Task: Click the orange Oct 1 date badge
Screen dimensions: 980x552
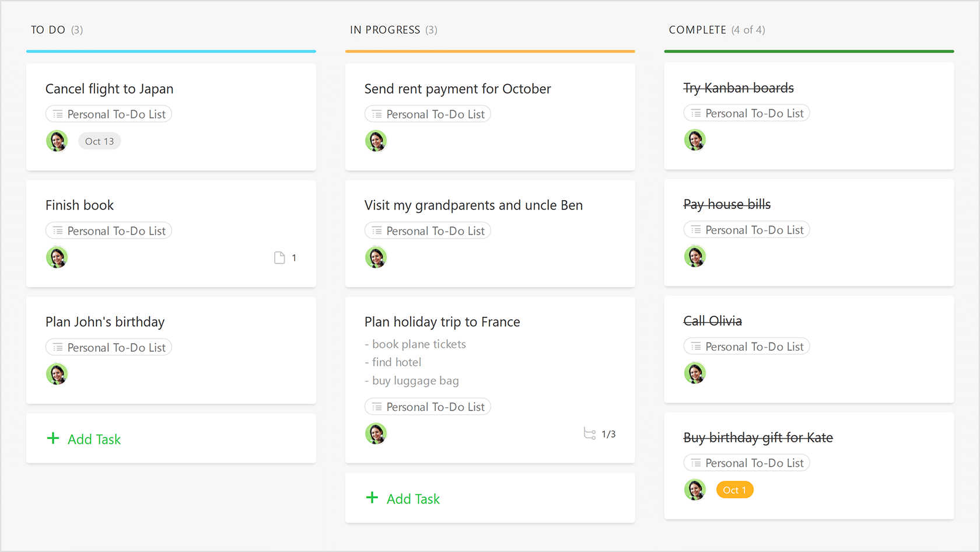Action: [734, 490]
